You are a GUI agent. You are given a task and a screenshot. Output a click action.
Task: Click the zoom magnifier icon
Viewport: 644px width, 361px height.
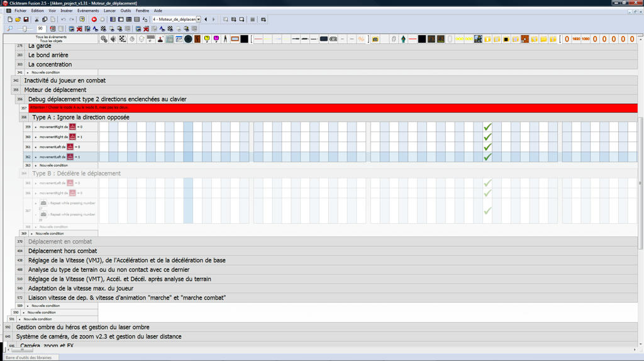pyautogui.click(x=10, y=29)
